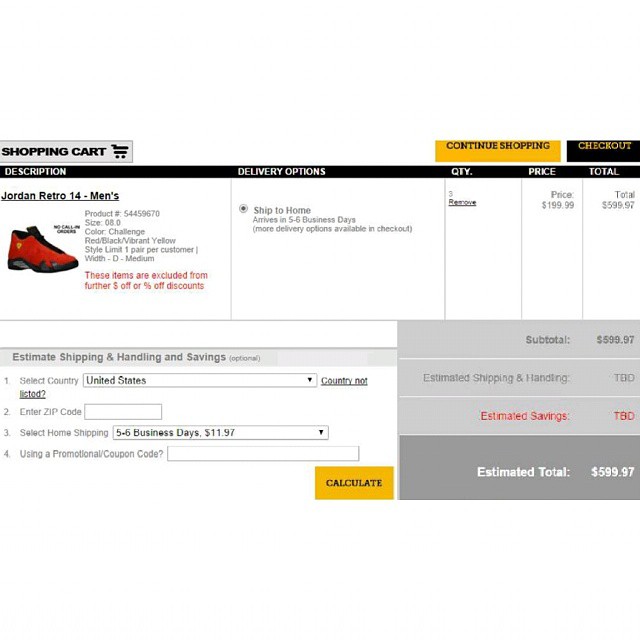Remove the item from the cart
Image resolution: width=640 pixels, height=640 pixels.
pyautogui.click(x=462, y=203)
